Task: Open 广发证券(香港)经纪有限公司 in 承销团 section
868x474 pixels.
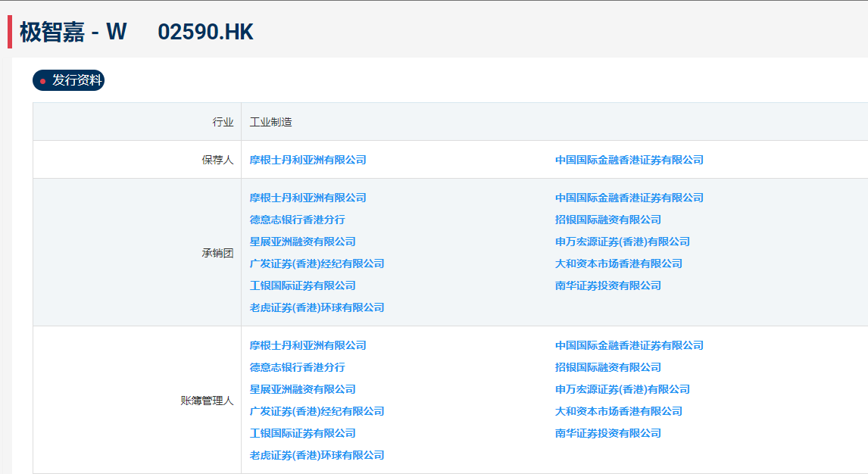Action: [x=317, y=264]
